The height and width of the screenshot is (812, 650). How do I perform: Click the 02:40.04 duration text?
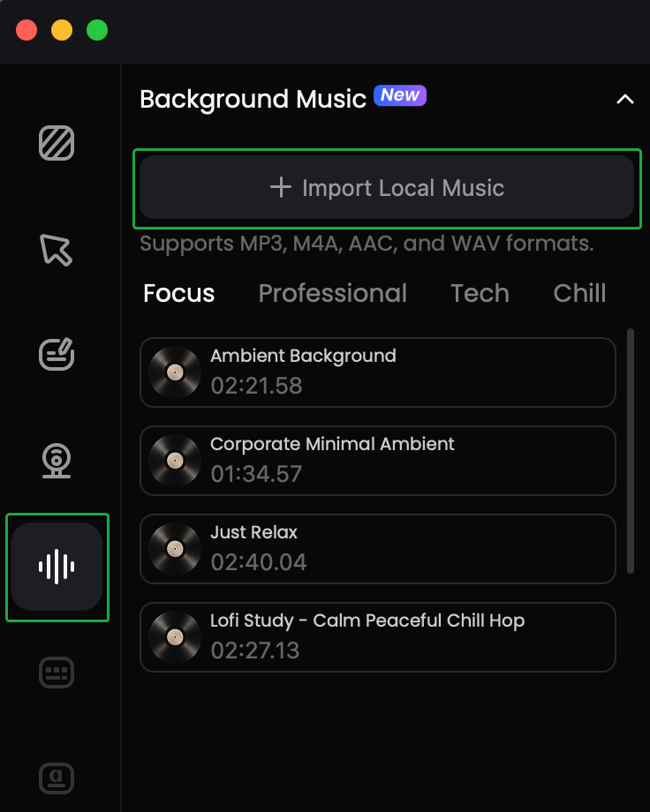click(x=259, y=562)
